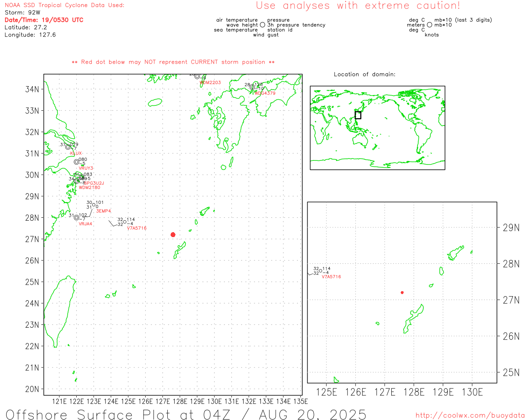Click the red-dot disclaimer note above the map

click(x=173, y=62)
